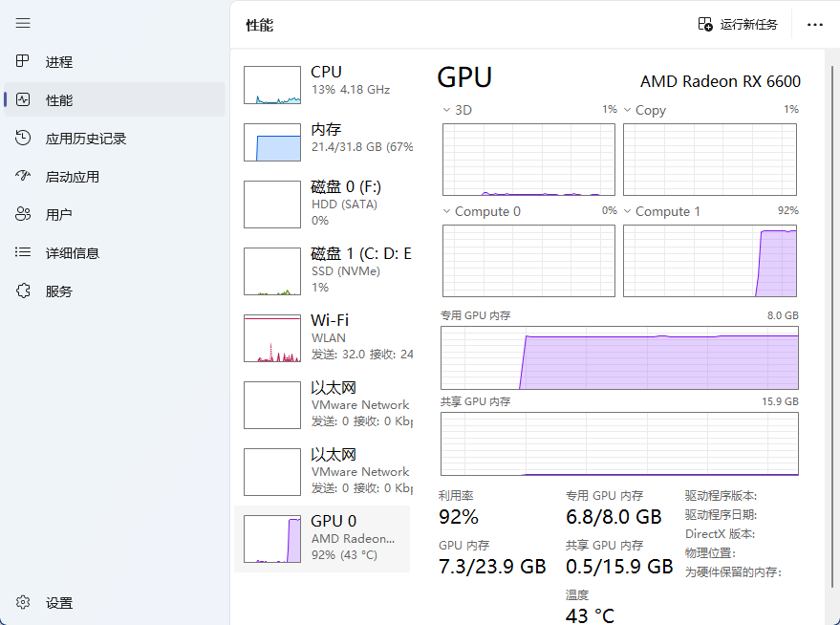This screenshot has width=840, height=625.
Task: Open the three-dots more options menu
Action: coord(815,25)
